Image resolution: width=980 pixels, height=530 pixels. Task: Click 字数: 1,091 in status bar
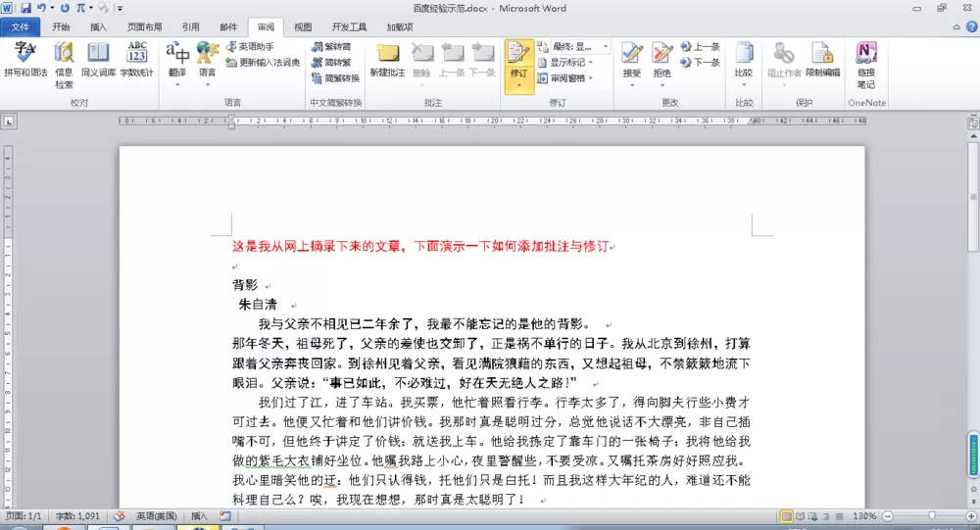[78, 516]
